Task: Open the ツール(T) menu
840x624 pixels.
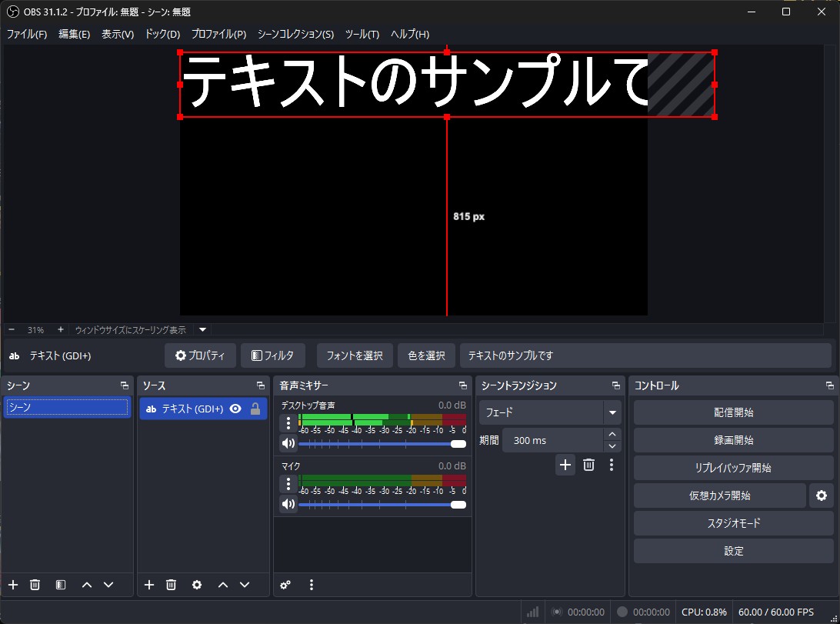Action: (362, 34)
